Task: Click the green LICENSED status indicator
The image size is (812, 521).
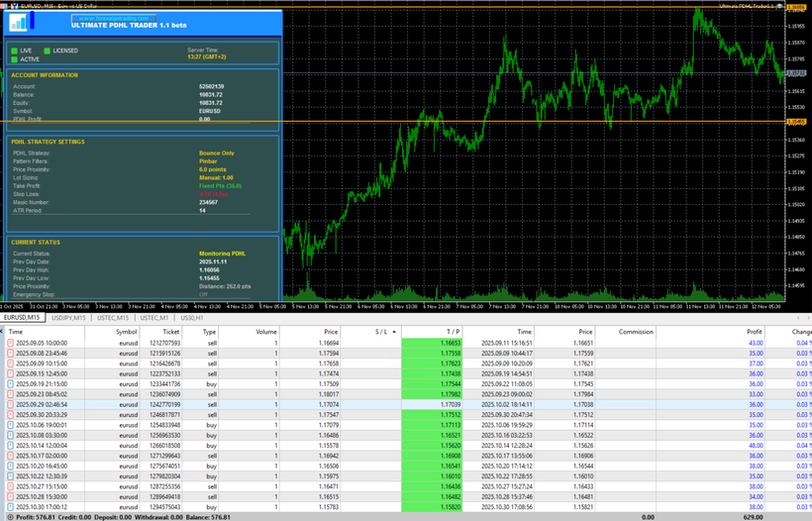Action: [x=48, y=51]
